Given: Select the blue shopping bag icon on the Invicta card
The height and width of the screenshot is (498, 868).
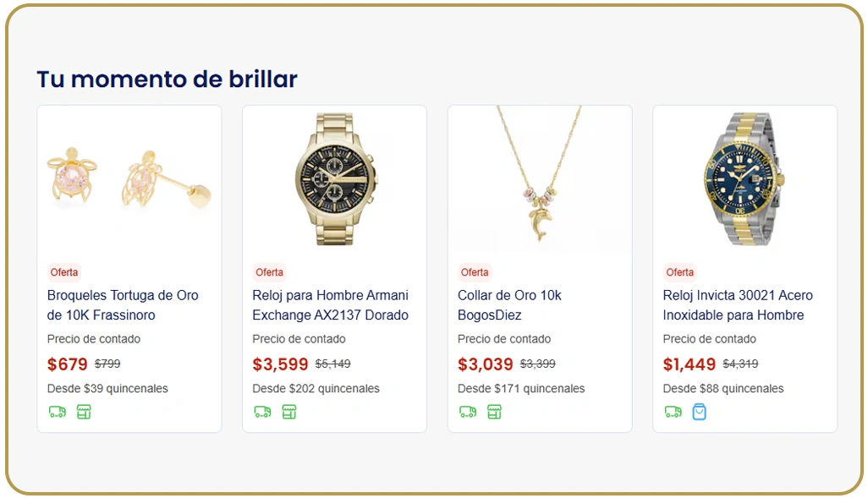Looking at the screenshot, I should coord(698,412).
